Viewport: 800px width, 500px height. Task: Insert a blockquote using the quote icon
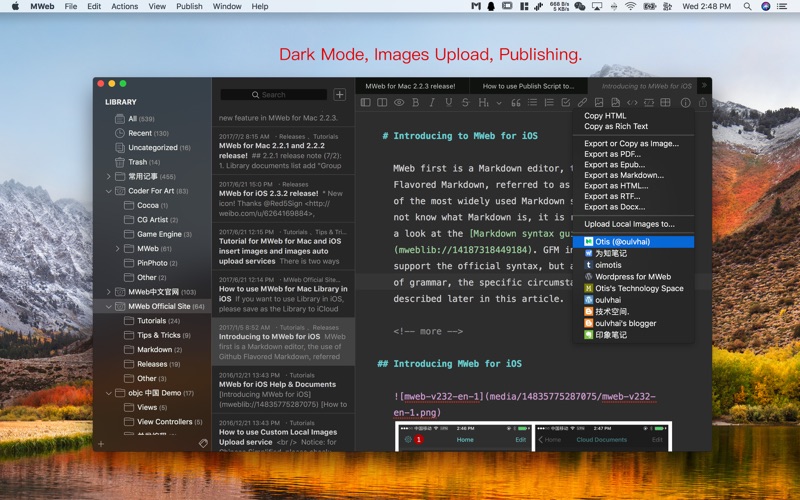click(516, 102)
